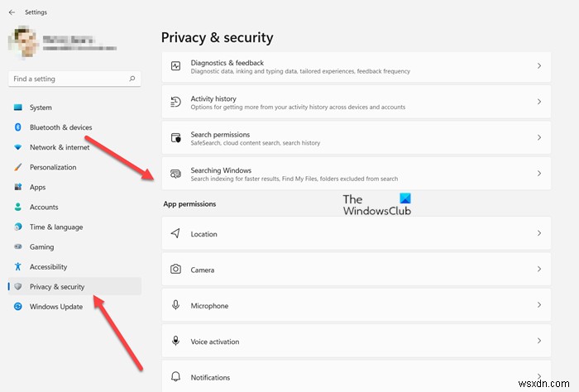The width and height of the screenshot is (579, 392).
Task: Click the Windows Update sidebar icon
Action: tap(18, 307)
